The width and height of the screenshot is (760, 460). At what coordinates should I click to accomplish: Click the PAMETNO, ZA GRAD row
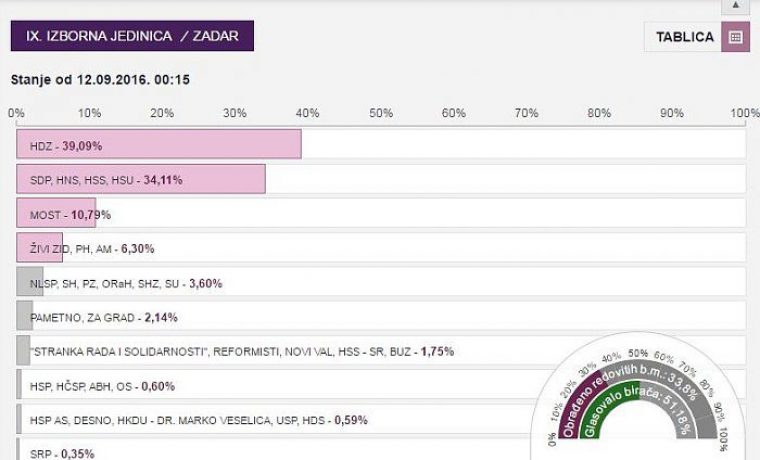[x=381, y=316]
